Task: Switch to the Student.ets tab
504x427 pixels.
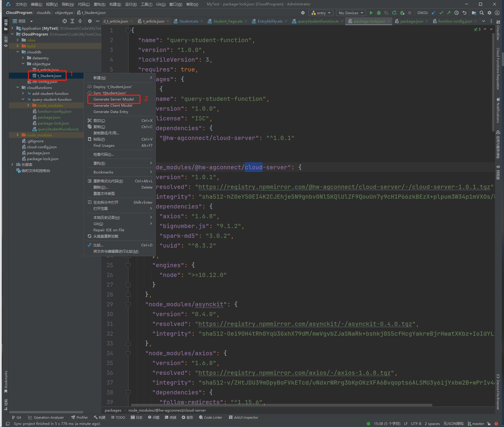Action: (189, 21)
